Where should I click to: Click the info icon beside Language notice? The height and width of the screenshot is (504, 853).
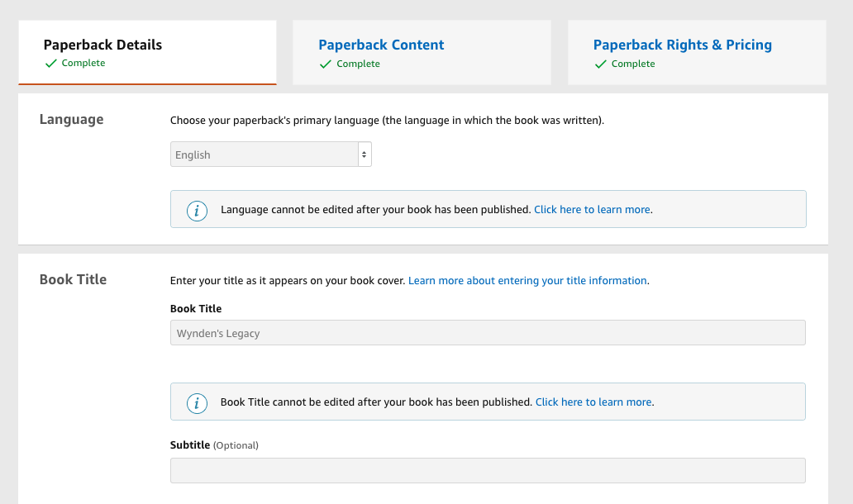point(197,209)
